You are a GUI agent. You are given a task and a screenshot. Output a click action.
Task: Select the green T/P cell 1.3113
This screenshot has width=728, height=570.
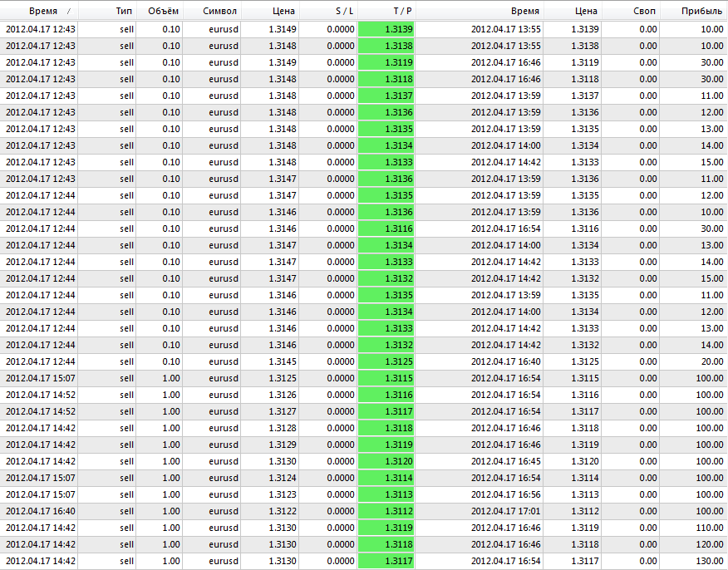(x=386, y=494)
